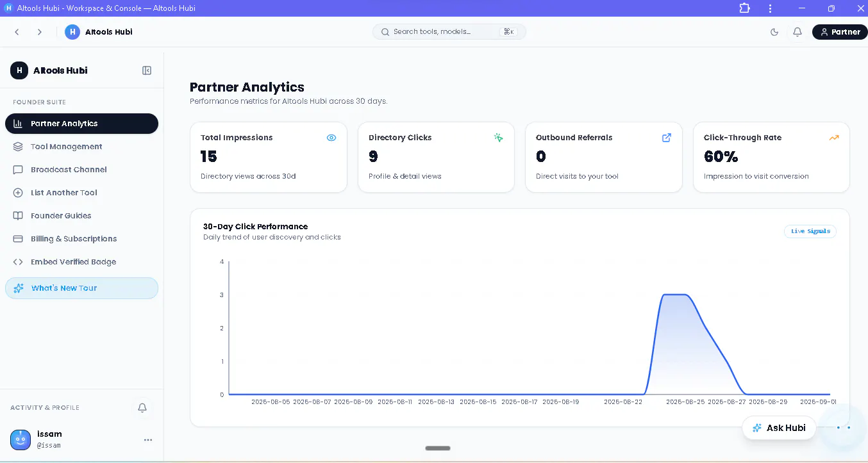Toggle dark mode with the moon icon
This screenshot has height=463, width=868.
point(774,32)
